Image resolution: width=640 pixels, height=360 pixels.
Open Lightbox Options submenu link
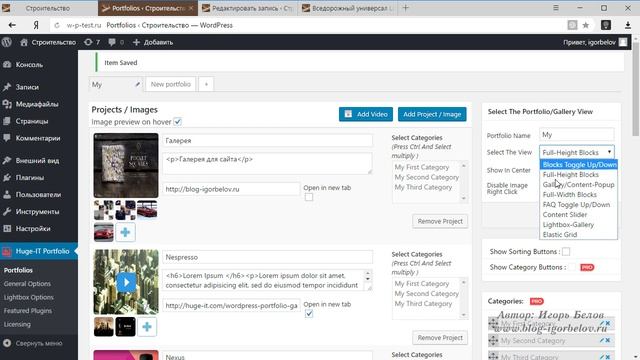pos(29,297)
